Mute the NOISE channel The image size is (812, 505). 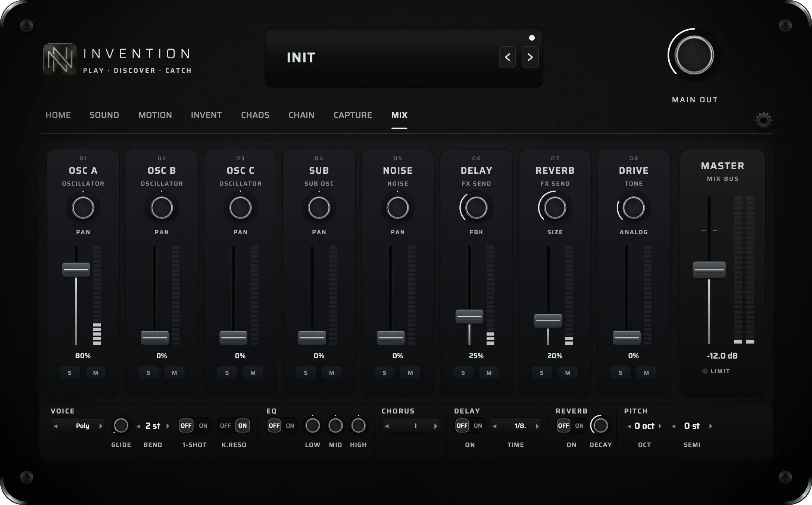pyautogui.click(x=410, y=373)
